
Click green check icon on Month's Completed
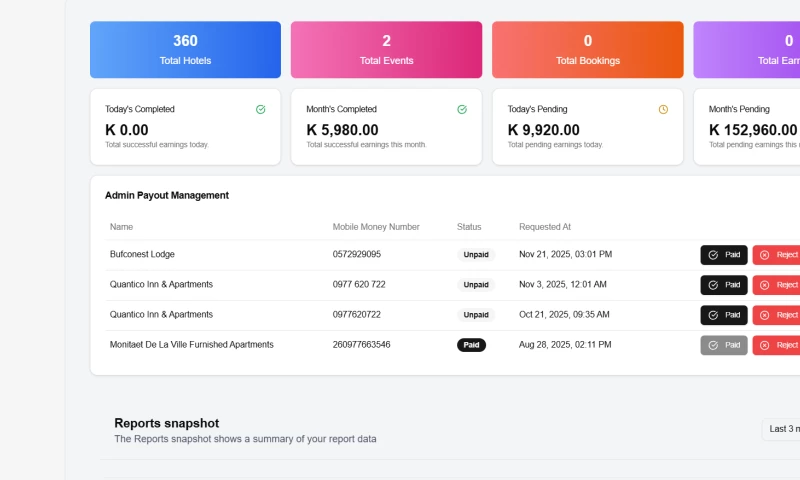tap(462, 109)
